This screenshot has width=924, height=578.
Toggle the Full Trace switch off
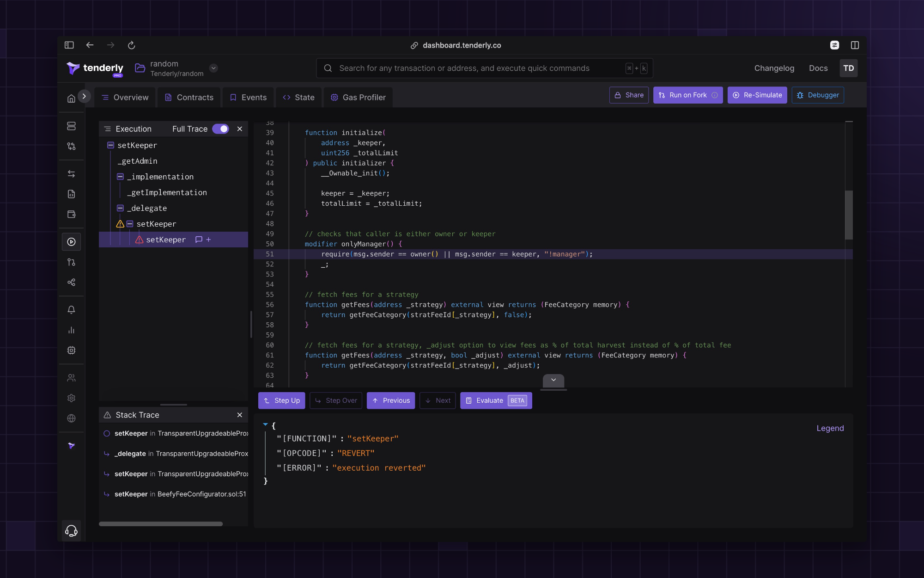[x=220, y=129]
